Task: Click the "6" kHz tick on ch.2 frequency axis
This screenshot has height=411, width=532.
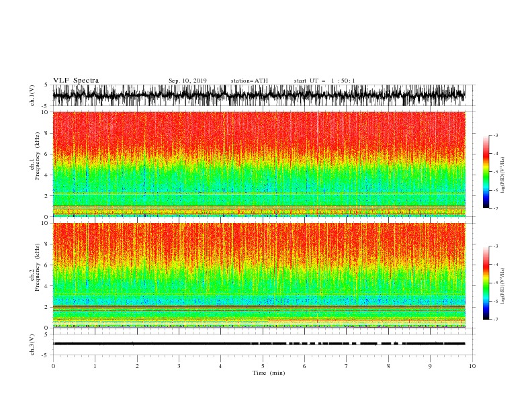Action: [47, 265]
